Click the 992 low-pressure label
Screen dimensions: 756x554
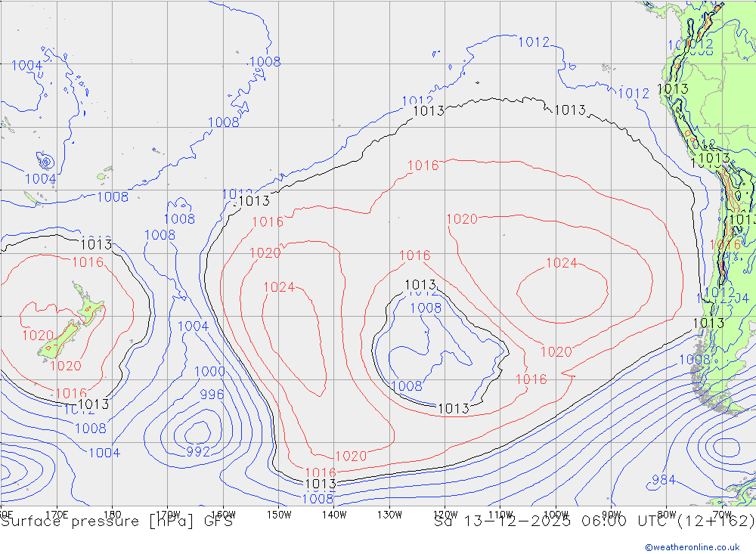click(x=198, y=452)
